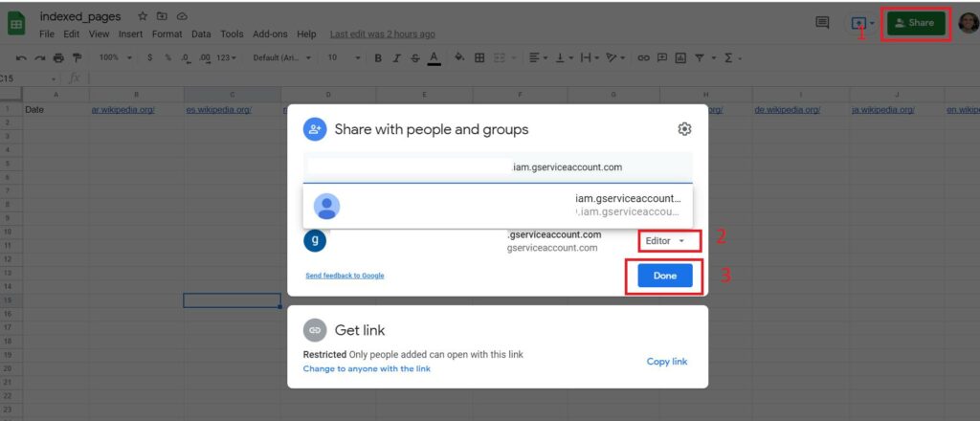Open vertical align options
The height and width of the screenshot is (421, 980).
coord(563,58)
